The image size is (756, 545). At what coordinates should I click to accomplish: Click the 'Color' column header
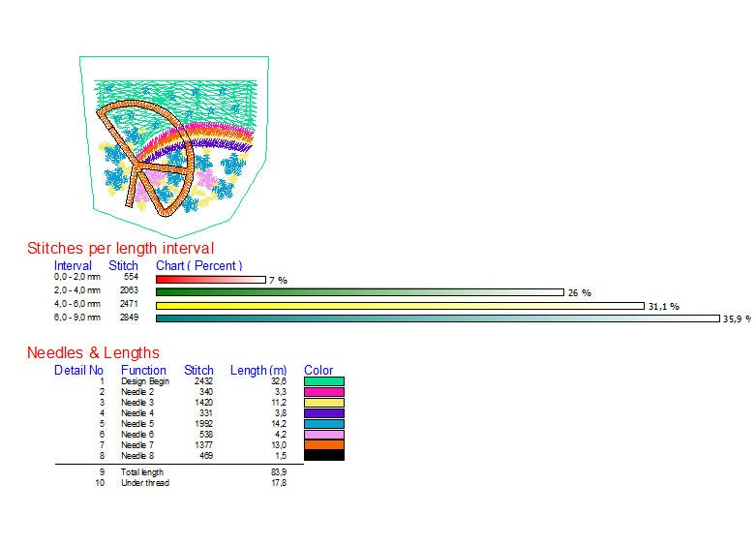(318, 371)
